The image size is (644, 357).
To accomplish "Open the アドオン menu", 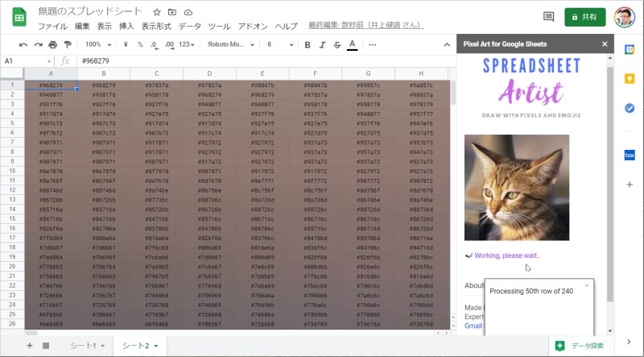I will coord(253,27).
